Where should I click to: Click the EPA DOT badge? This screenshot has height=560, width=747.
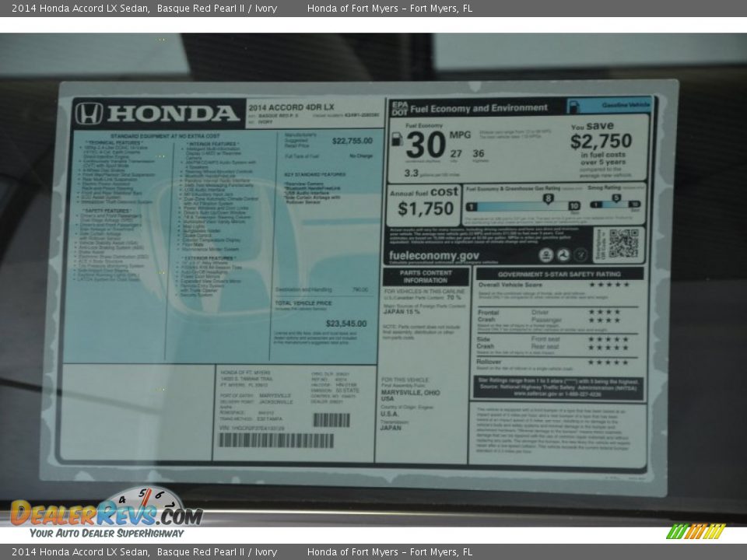(x=398, y=108)
